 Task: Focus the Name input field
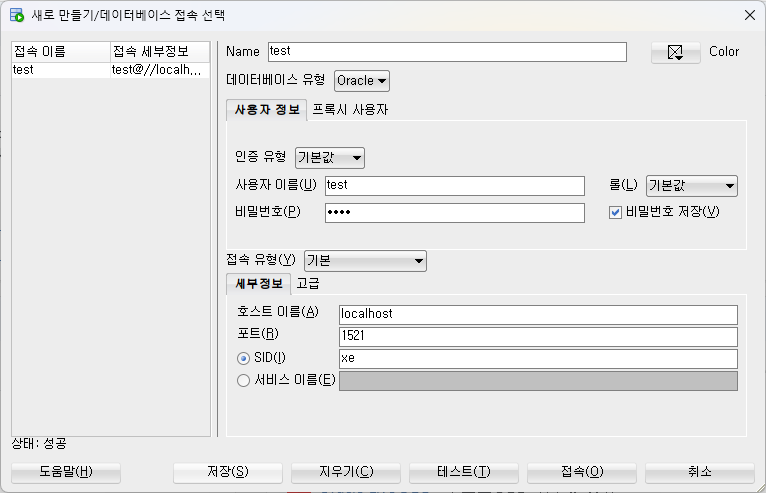447,52
